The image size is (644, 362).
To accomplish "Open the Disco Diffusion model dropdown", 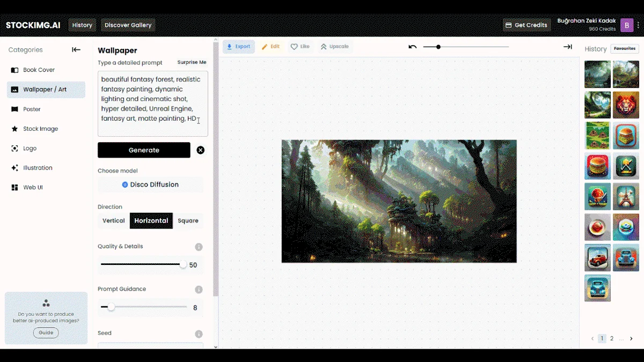I will click(150, 184).
